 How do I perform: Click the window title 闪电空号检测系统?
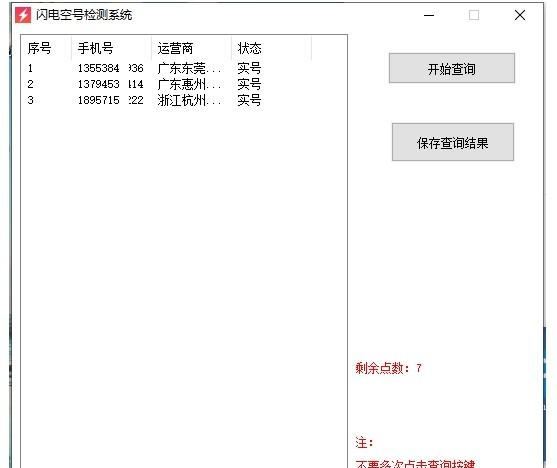tap(84, 15)
